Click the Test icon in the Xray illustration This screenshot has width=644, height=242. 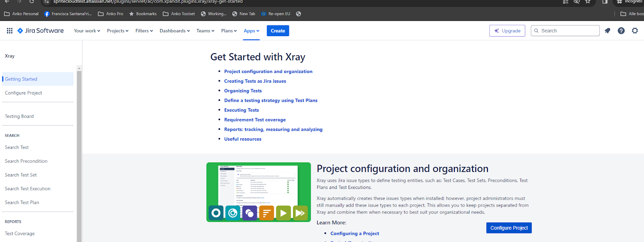216,213
